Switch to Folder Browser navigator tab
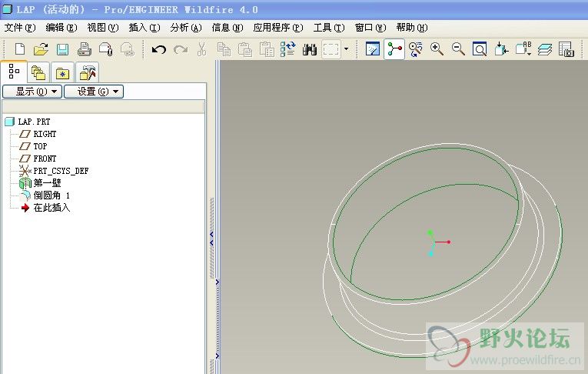This screenshot has height=374, width=588. (x=38, y=72)
